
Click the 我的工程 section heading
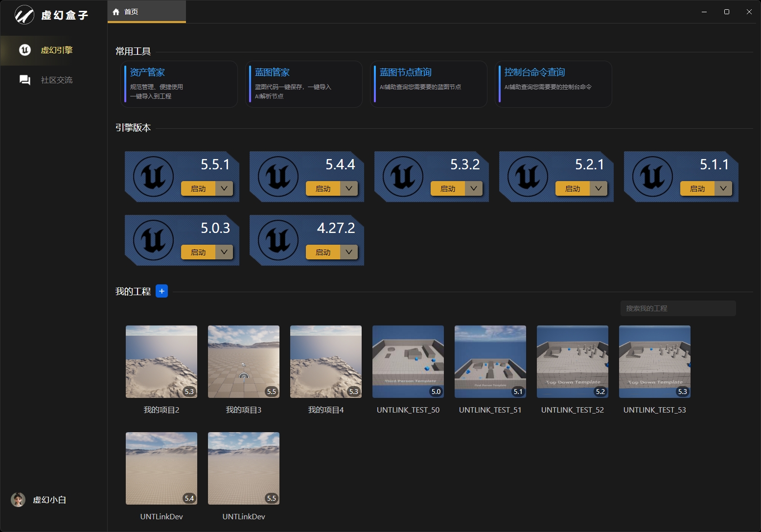pos(133,292)
